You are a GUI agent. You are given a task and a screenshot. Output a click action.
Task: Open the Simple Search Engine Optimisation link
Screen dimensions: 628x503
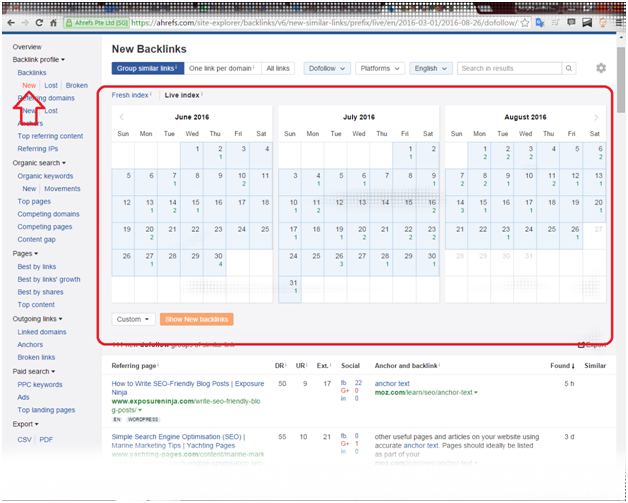pyautogui.click(x=178, y=441)
